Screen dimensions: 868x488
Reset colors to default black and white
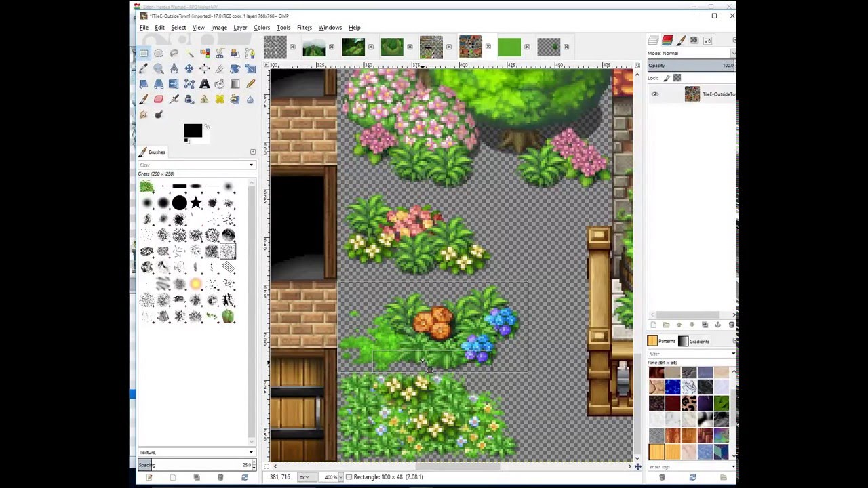point(186,141)
